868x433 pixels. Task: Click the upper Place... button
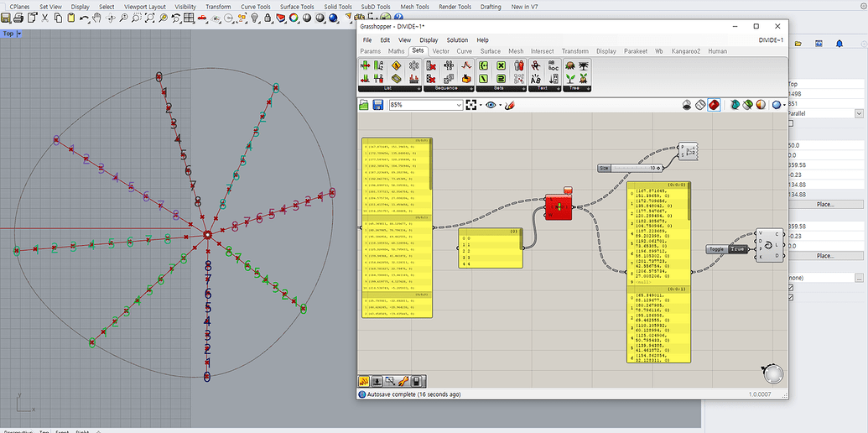point(825,204)
